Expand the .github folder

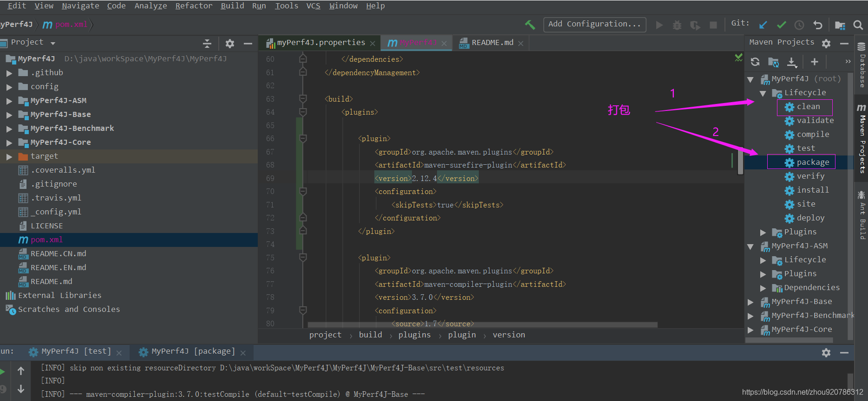[9, 73]
